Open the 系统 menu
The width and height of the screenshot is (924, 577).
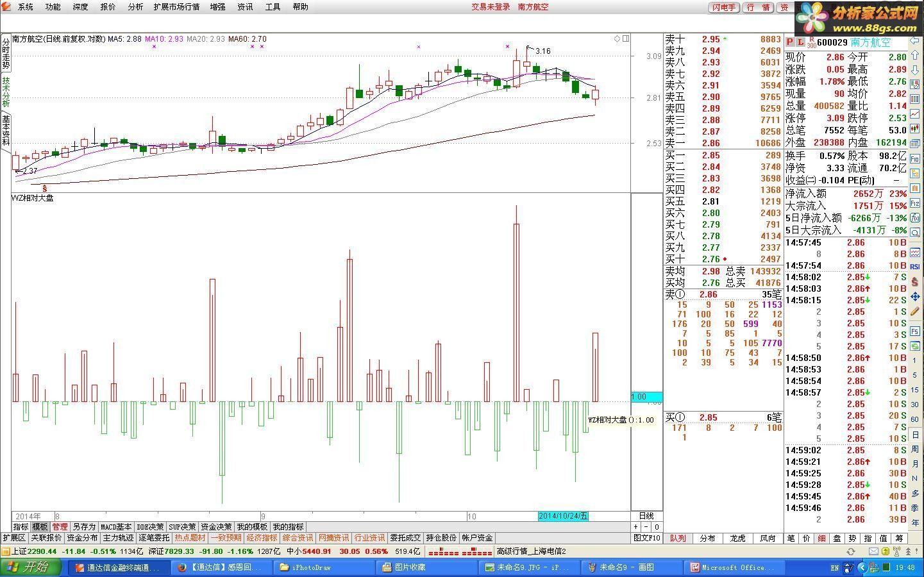[26, 7]
